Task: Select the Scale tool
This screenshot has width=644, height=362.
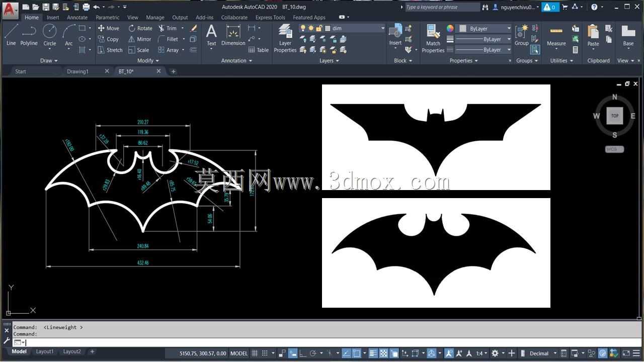Action: (139, 50)
